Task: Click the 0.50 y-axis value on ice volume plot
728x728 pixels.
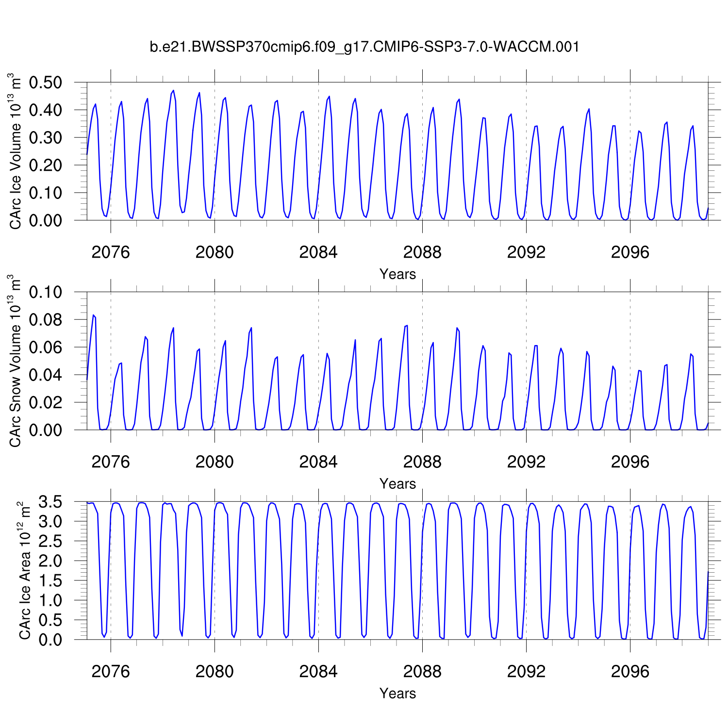Action: 46,83
